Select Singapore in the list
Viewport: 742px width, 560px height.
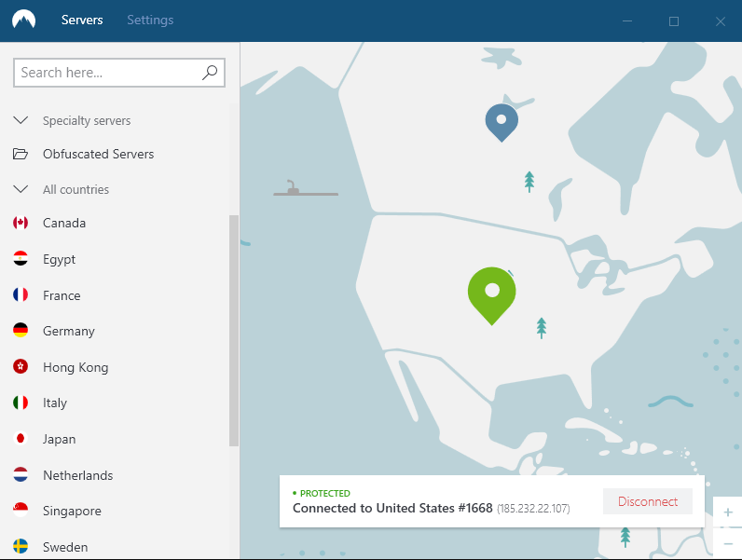coord(72,512)
